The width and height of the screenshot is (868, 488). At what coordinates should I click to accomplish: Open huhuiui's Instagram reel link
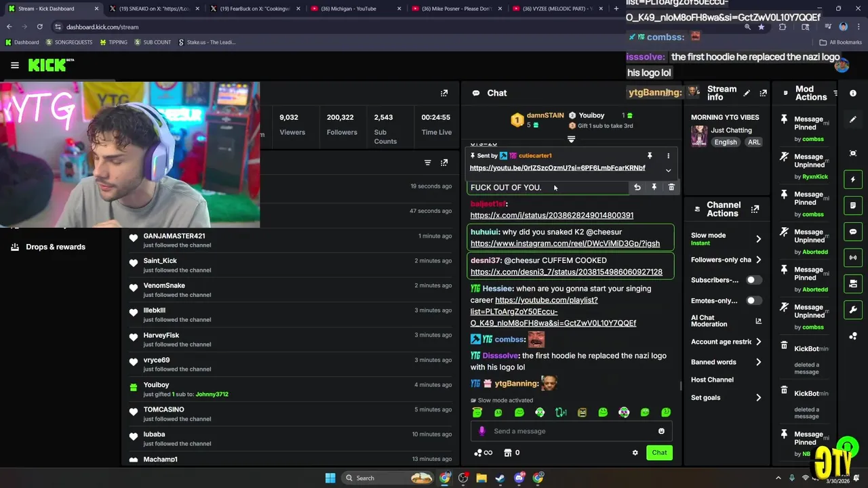pos(565,243)
